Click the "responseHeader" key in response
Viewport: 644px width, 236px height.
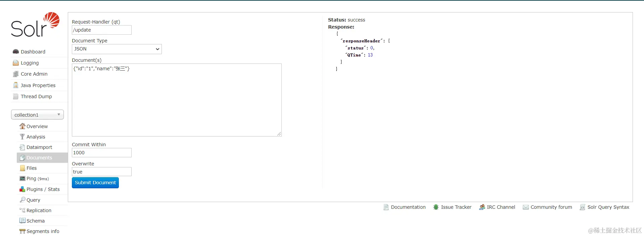point(361,41)
